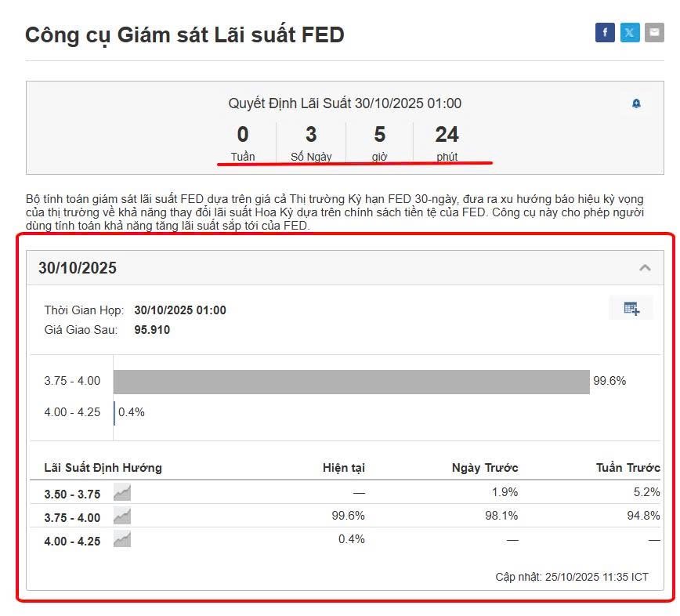This screenshot has height=616, width=680.
Task: Click the "Ngày Trước" column header
Action: [x=485, y=468]
